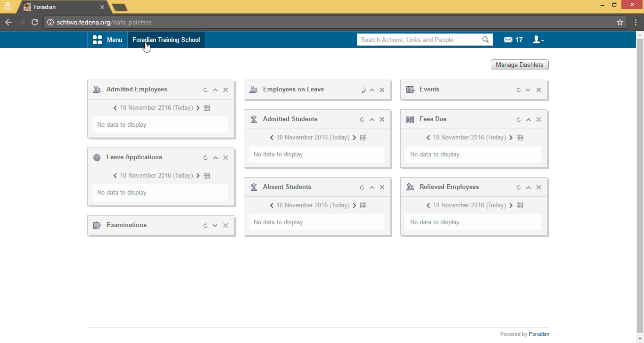Refresh the Admitted Students dashlet

pyautogui.click(x=362, y=119)
